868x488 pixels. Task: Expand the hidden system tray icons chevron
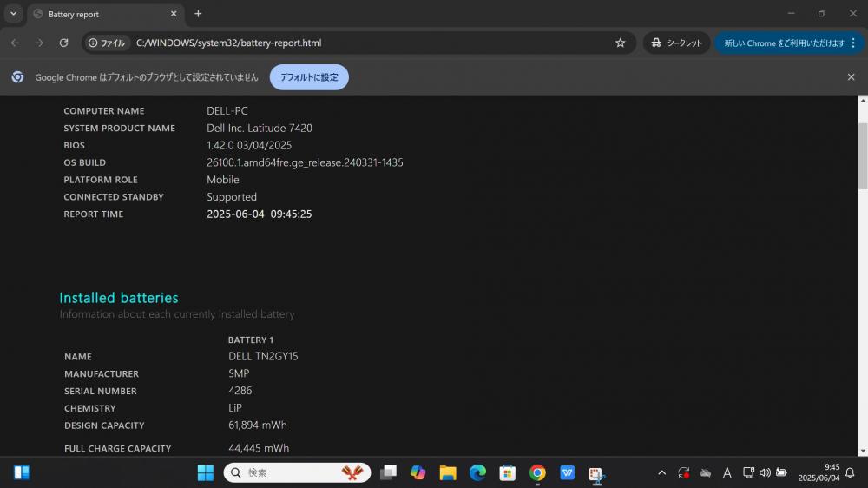tap(661, 472)
